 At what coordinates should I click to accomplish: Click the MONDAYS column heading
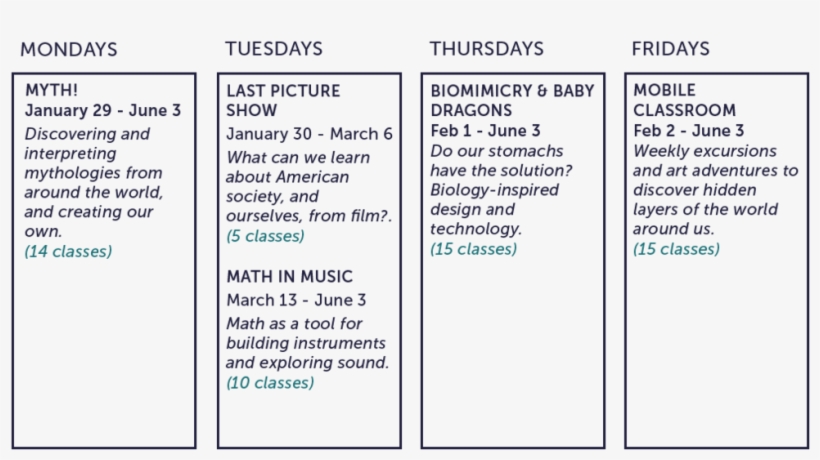tap(69, 50)
